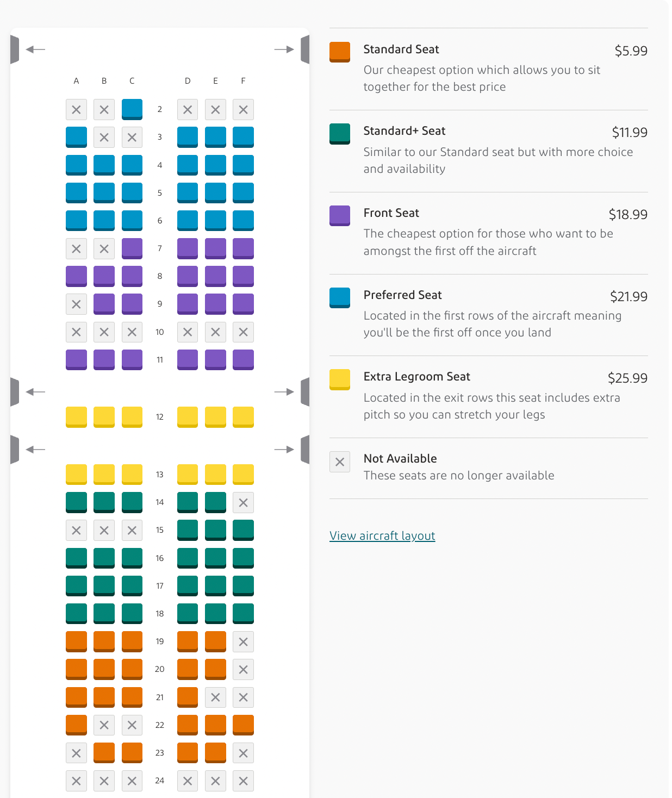Pick standard seat 23B
Viewport: 672px width, 798px height.
pyautogui.click(x=104, y=752)
